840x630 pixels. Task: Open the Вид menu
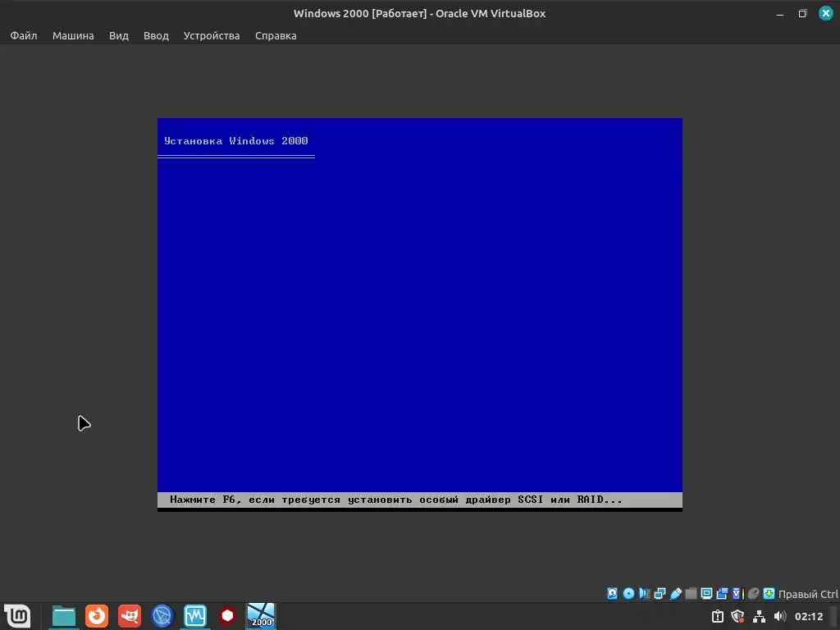tap(118, 35)
